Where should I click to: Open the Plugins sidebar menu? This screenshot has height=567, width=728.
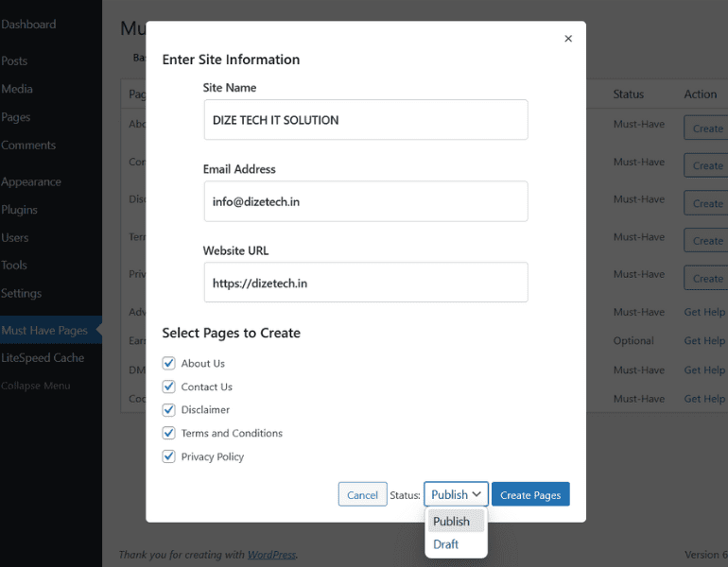pyautogui.click(x=20, y=210)
